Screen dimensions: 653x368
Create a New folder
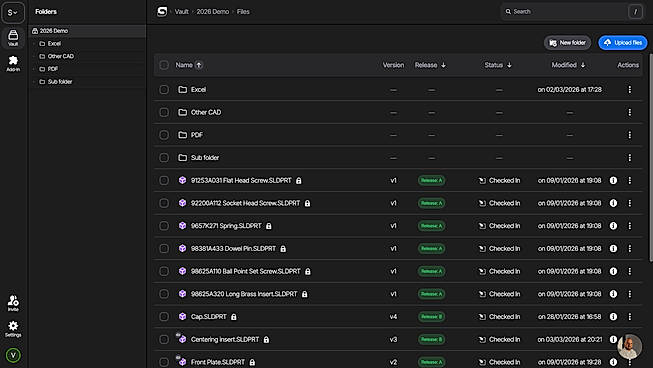567,42
